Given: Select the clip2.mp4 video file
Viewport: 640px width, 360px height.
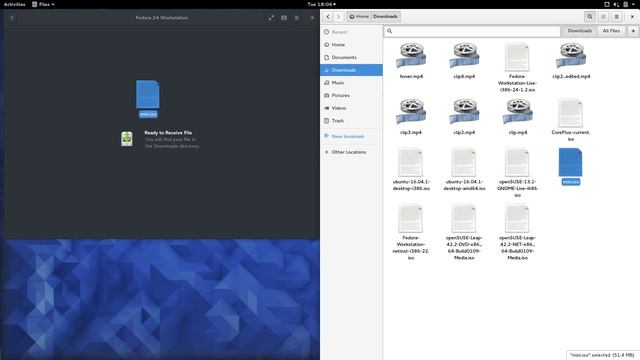Looking at the screenshot, I should point(464,117).
